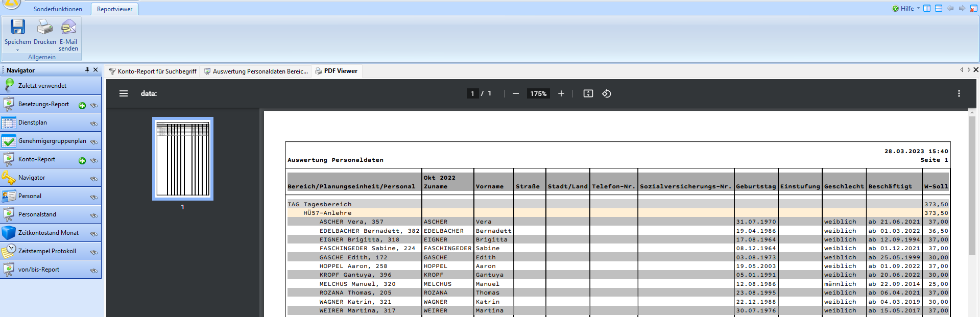Pin the Navigator panel
980x317 pixels.
click(x=87, y=70)
